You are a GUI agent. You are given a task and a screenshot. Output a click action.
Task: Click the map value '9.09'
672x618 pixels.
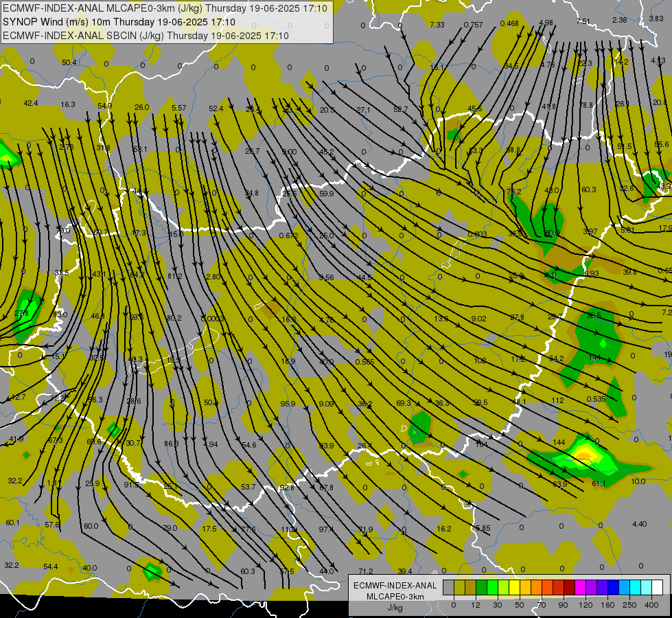point(326,404)
